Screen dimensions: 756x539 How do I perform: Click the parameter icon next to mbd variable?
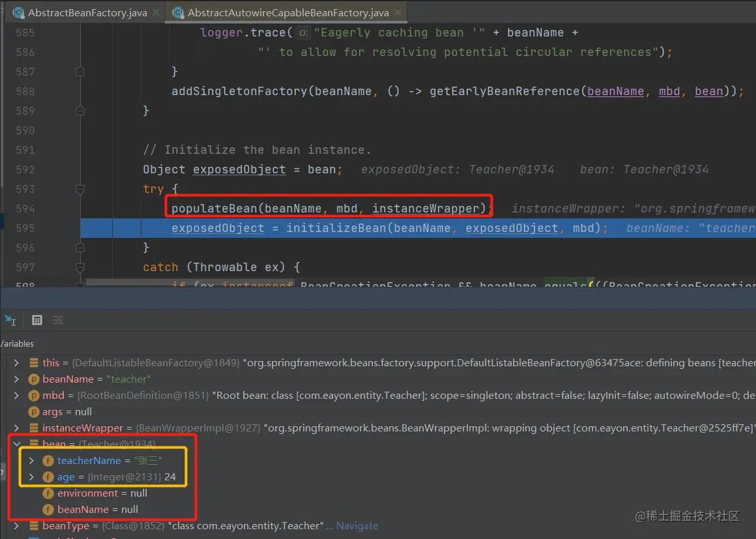pyautogui.click(x=34, y=396)
